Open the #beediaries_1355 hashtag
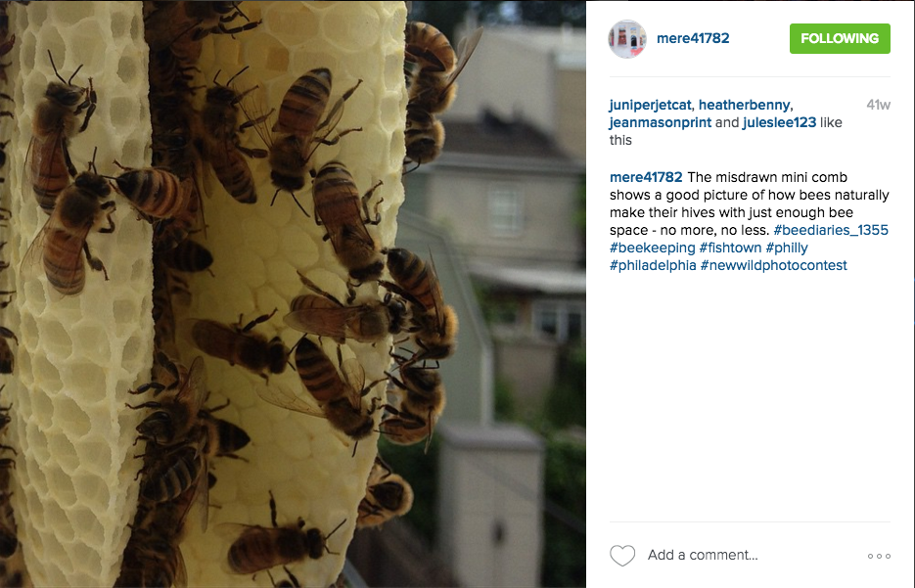 [x=831, y=230]
